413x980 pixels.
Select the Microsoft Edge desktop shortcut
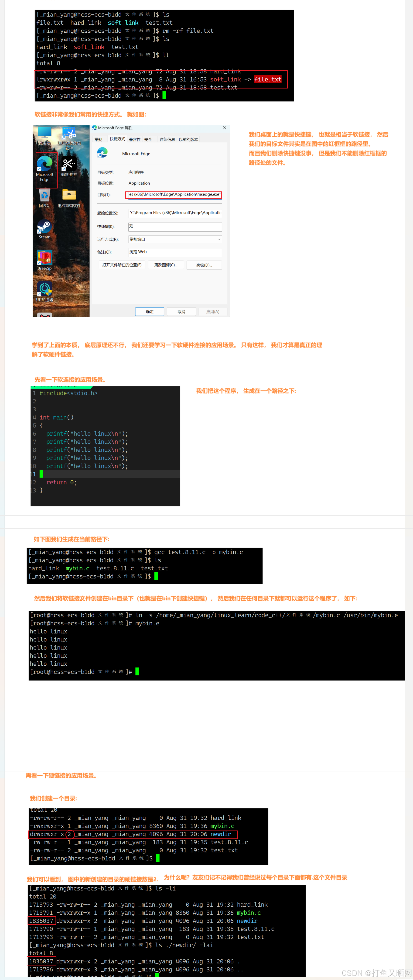44,168
